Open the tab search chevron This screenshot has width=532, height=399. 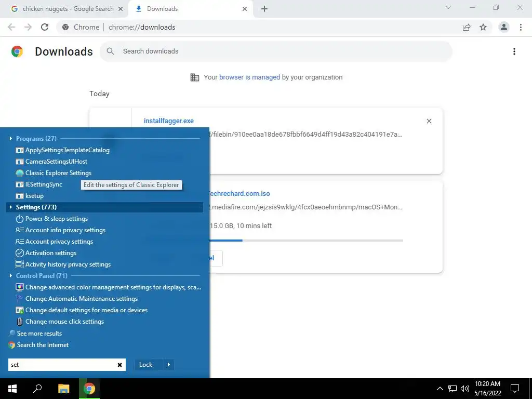click(x=448, y=7)
